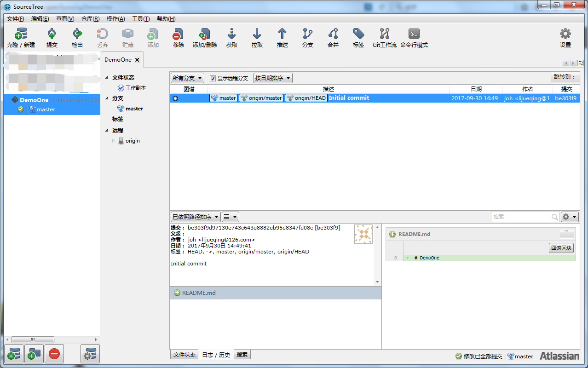The image size is (588, 368).
Task: Click the Jump to (跳转到) button
Action: 565,77
